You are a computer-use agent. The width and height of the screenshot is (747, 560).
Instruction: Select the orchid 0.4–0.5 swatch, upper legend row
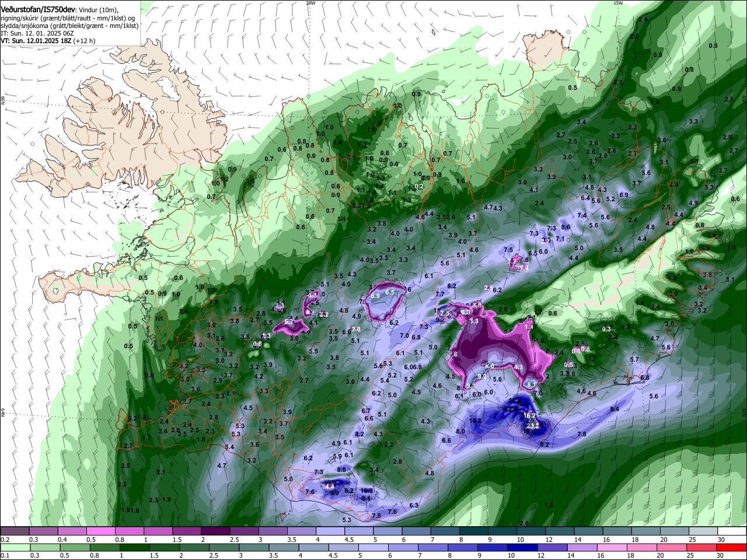[72, 531]
